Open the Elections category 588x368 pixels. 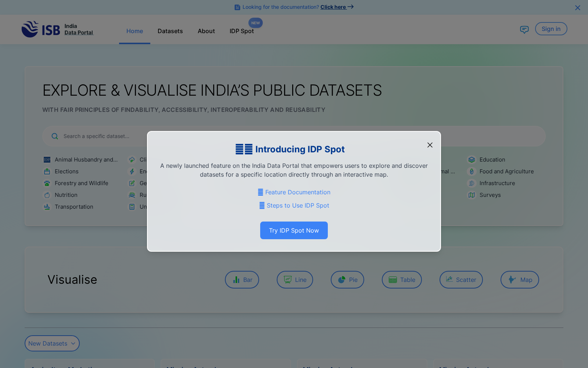[x=67, y=171]
